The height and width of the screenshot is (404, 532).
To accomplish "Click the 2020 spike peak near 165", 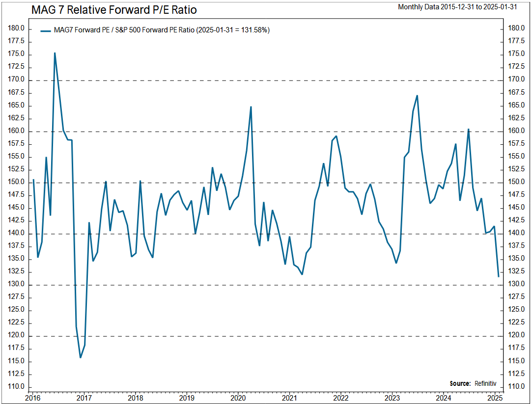I will 251,107.
